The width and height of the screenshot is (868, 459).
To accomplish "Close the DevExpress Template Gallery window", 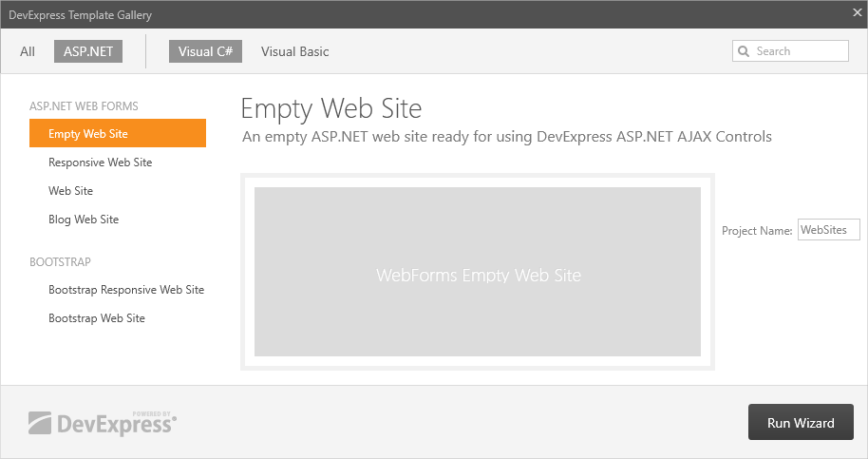I will [x=857, y=12].
